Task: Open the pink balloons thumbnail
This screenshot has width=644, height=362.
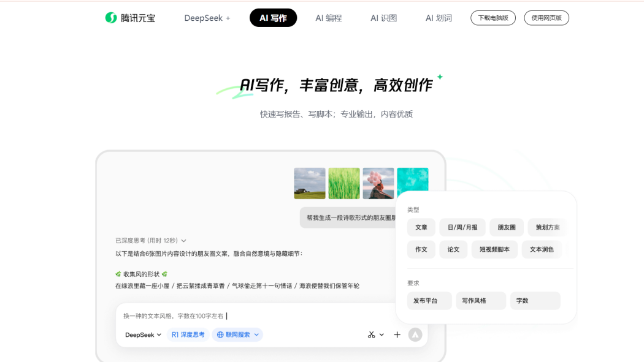Action: pos(378,183)
